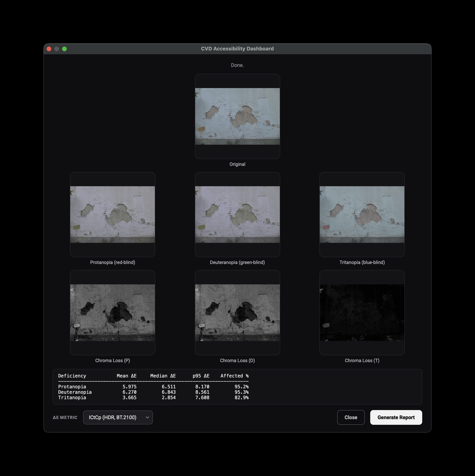Click the 'Original' caption label
Viewport: 475px width, 476px height.
point(237,164)
